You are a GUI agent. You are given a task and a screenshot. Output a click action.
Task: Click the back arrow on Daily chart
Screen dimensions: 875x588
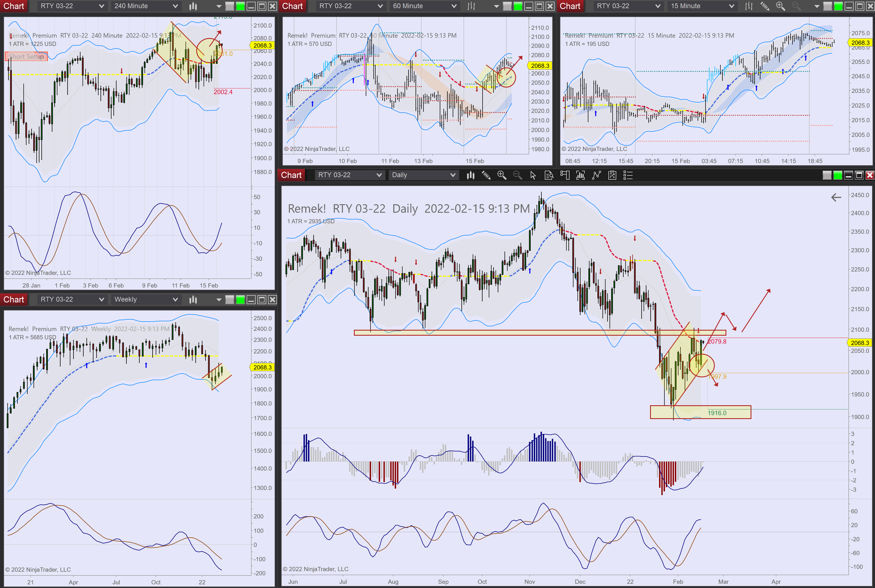(x=836, y=197)
